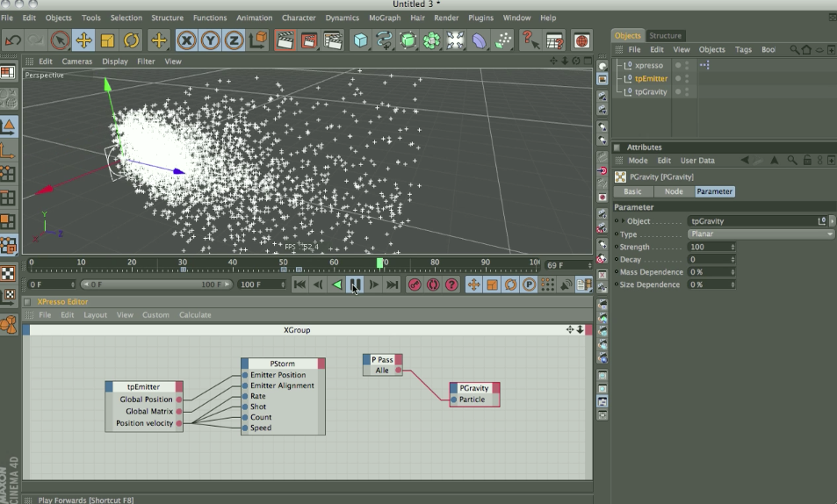
Task: Select the Rotate tool
Action: tap(131, 40)
